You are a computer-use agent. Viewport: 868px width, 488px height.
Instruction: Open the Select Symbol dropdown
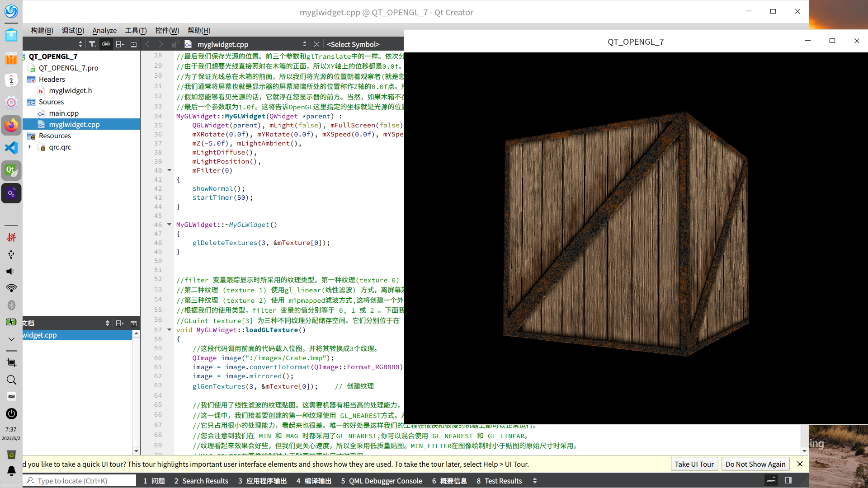pyautogui.click(x=353, y=44)
